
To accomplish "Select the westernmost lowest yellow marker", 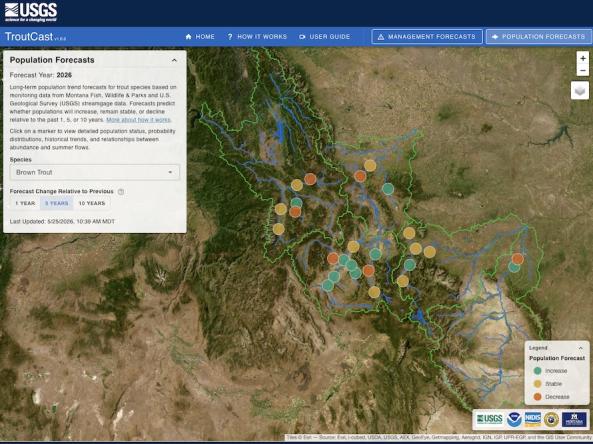I will click(278, 229).
